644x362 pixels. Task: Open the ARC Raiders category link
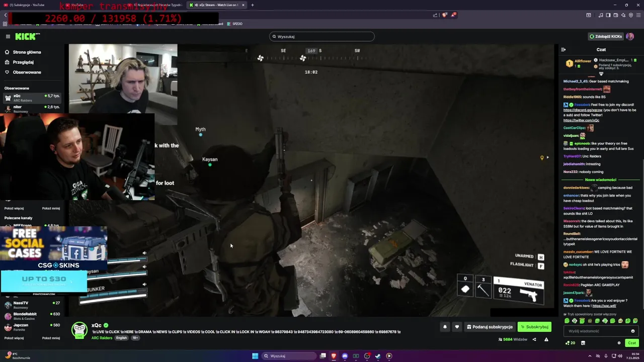(102, 338)
